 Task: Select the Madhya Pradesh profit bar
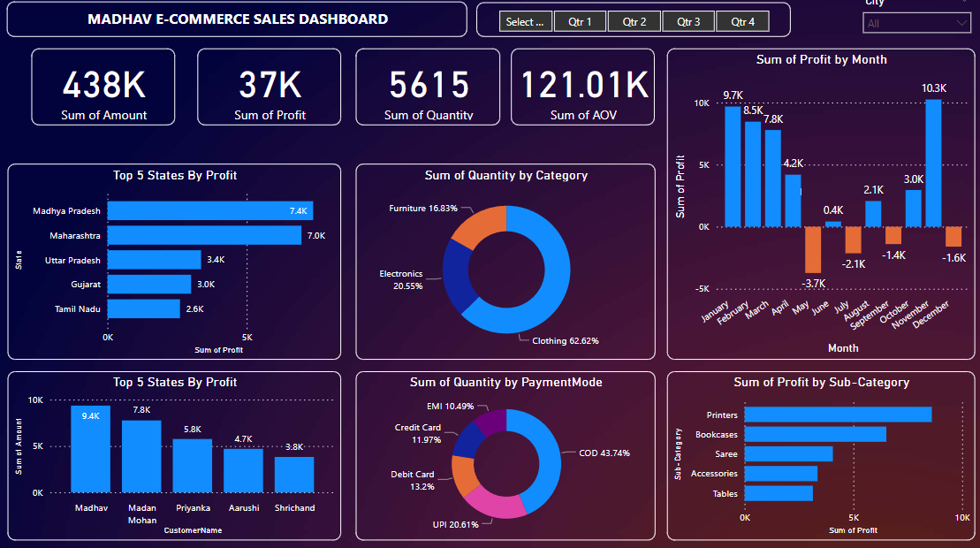click(210, 211)
